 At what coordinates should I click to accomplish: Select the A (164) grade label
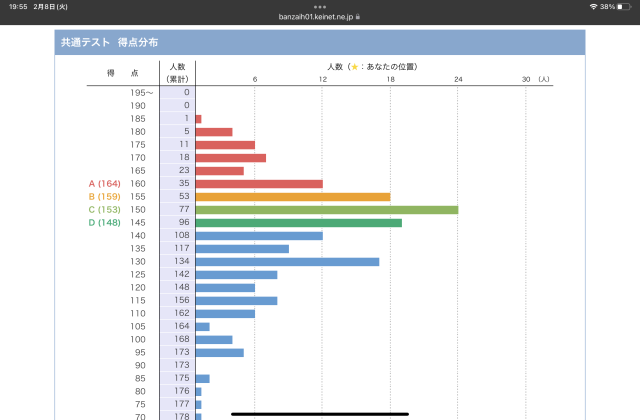(104, 184)
